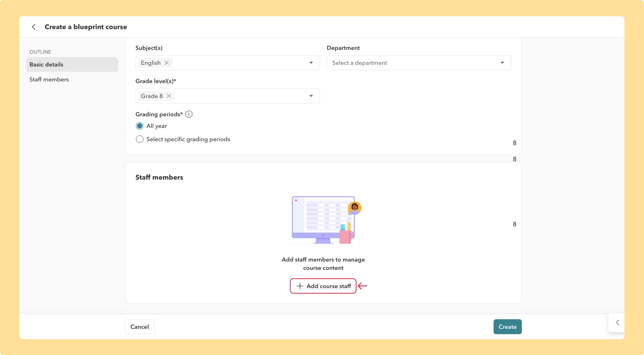Select the All year radio option

(140, 126)
